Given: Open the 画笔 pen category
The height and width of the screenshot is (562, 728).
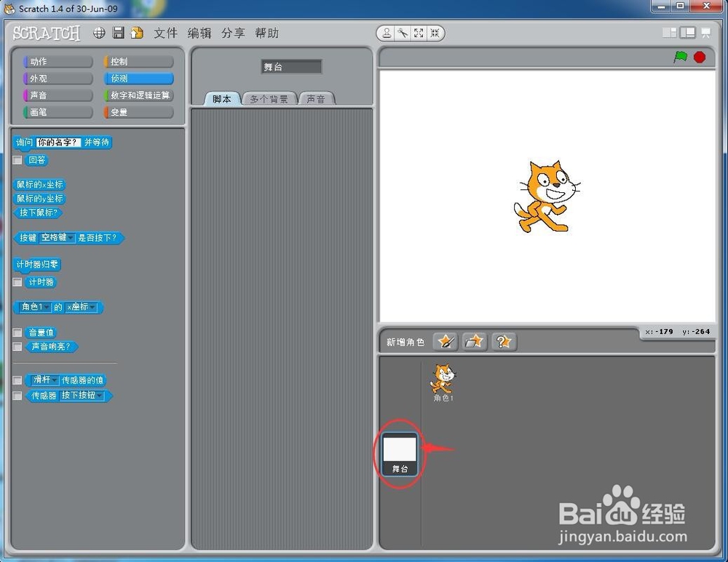Looking at the screenshot, I should click(58, 112).
